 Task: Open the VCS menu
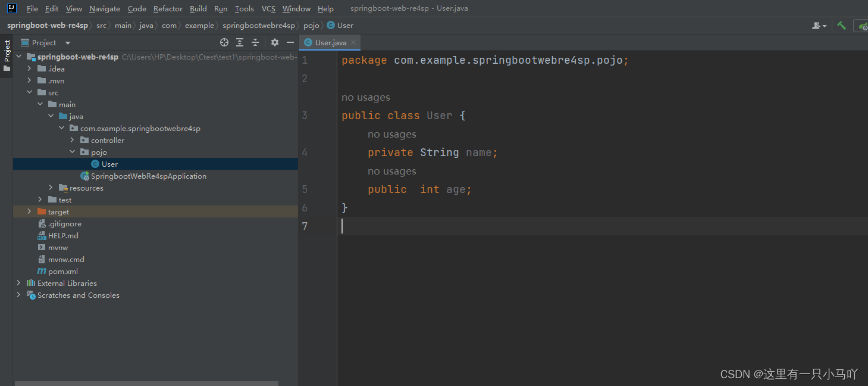[x=268, y=8]
